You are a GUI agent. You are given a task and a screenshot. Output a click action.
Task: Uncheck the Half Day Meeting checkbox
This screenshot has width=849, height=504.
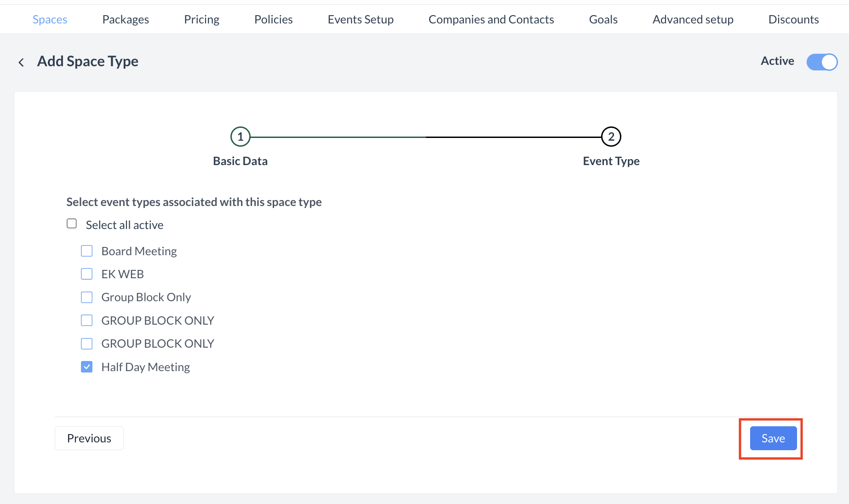[x=87, y=367]
